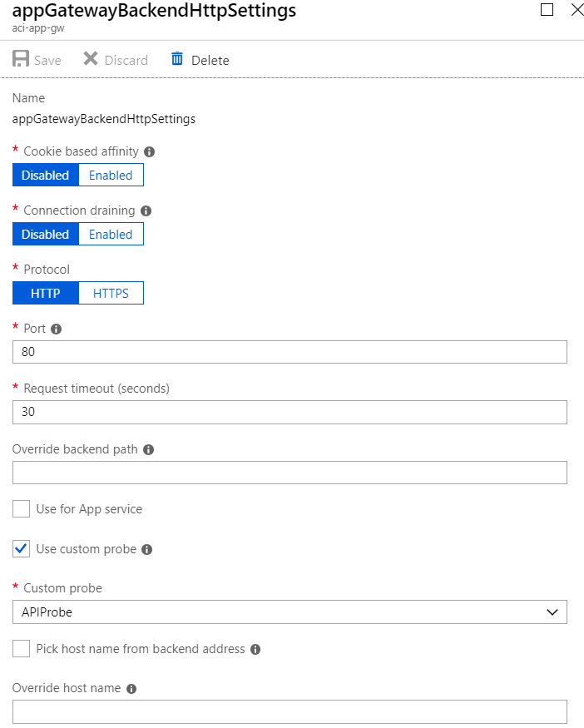Click the info icon beside Use custom probe
584x728 pixels.
tap(146, 549)
